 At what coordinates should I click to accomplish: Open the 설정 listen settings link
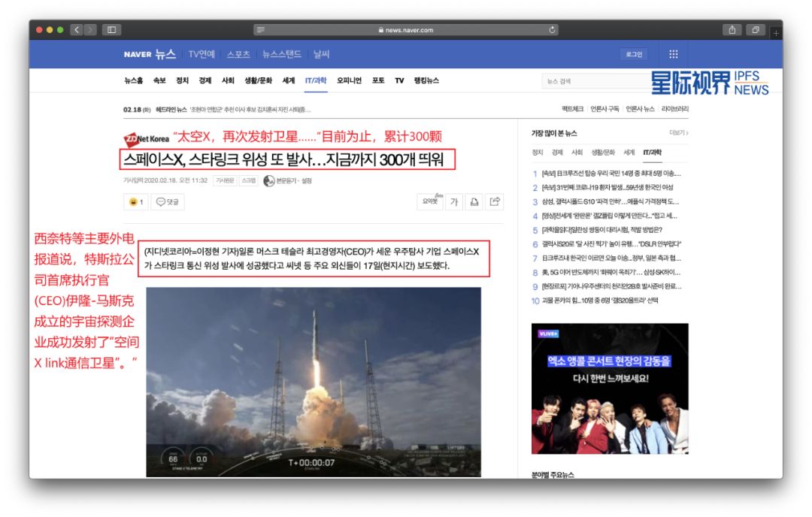point(307,180)
